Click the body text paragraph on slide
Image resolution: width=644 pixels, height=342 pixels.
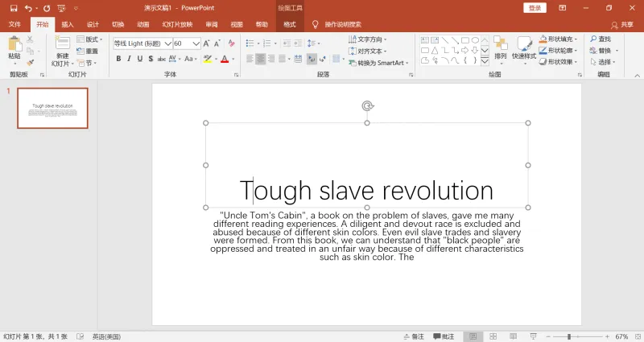pyautogui.click(x=367, y=236)
